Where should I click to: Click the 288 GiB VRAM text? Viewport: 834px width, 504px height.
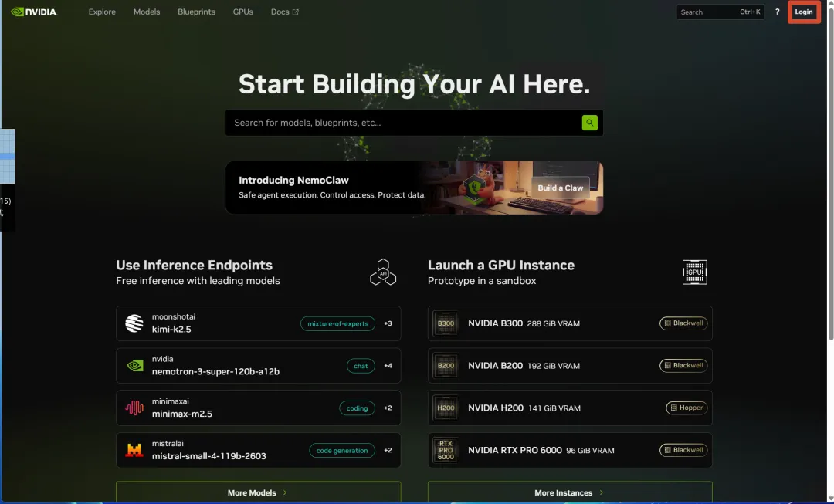tap(553, 323)
